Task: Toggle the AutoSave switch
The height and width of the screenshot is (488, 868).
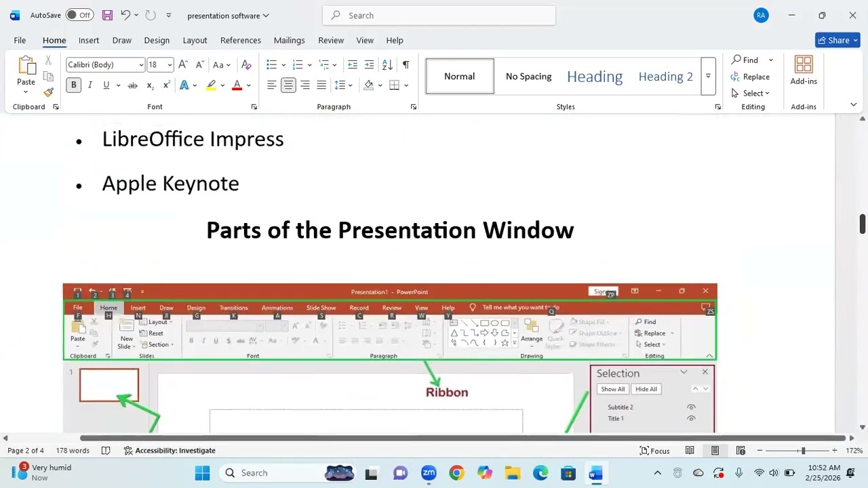Action: (x=79, y=15)
